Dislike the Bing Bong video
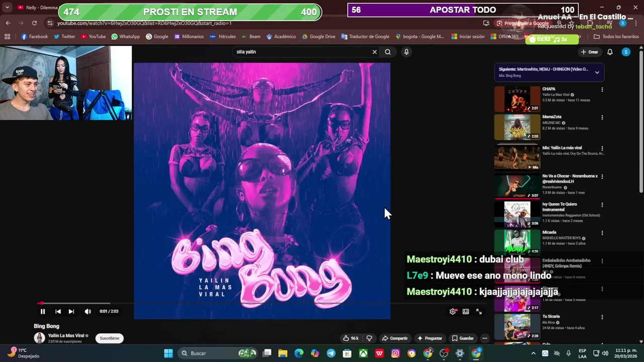This screenshot has width=644, height=362. pos(369,338)
